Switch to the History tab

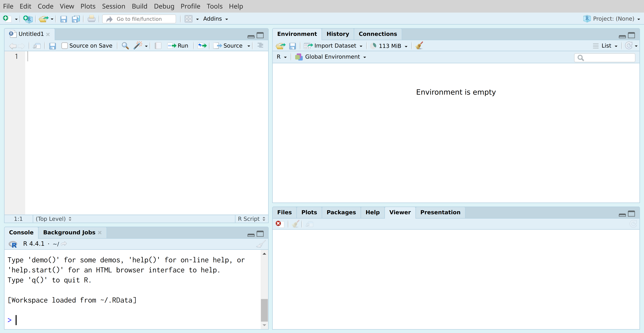tap(338, 34)
